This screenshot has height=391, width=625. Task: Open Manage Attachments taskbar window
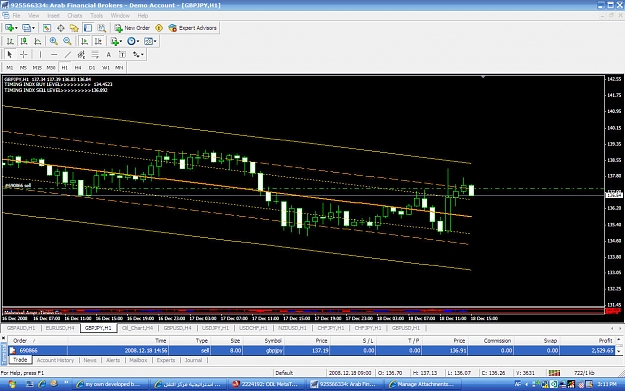click(x=423, y=384)
